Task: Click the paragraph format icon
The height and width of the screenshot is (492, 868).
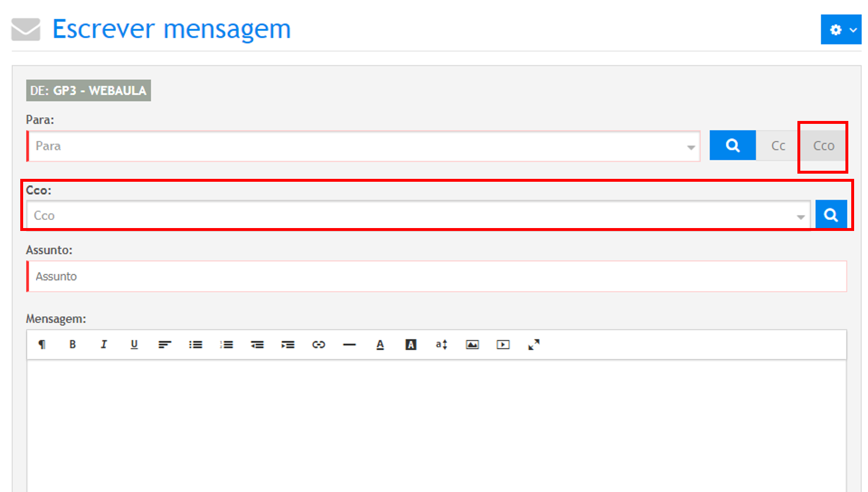Action: pyautogui.click(x=42, y=344)
